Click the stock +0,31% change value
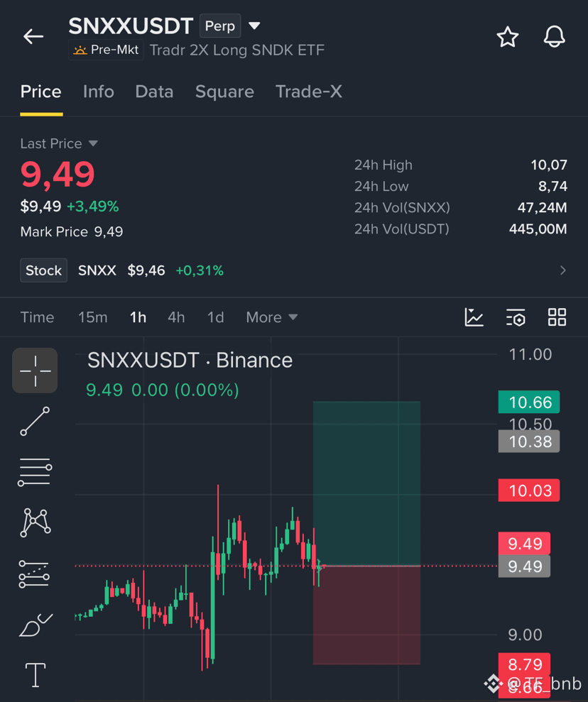The height and width of the screenshot is (702, 588). coord(200,270)
